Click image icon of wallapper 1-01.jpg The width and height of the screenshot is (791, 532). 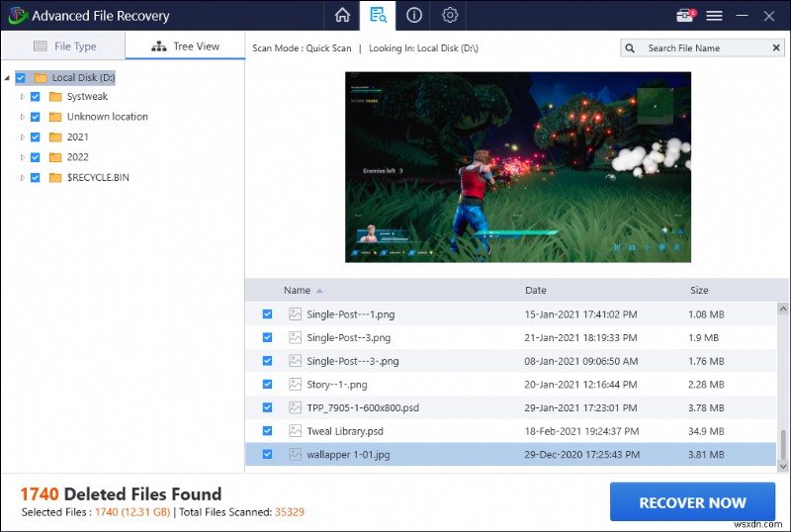pos(295,454)
